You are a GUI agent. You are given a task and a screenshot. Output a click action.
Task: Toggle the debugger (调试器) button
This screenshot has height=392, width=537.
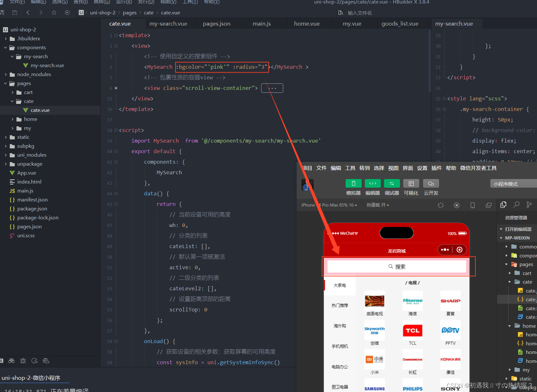[x=392, y=184]
